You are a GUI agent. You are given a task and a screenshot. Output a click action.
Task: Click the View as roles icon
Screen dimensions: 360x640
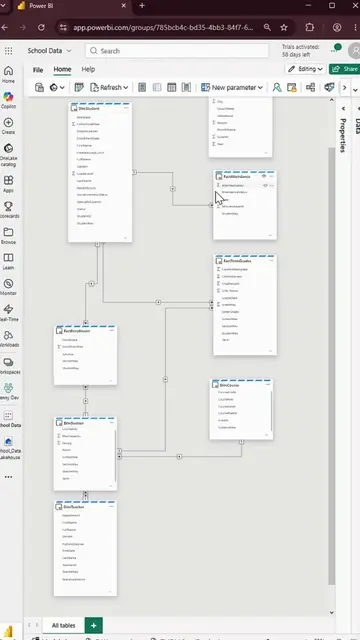pyautogui.click(x=291, y=87)
